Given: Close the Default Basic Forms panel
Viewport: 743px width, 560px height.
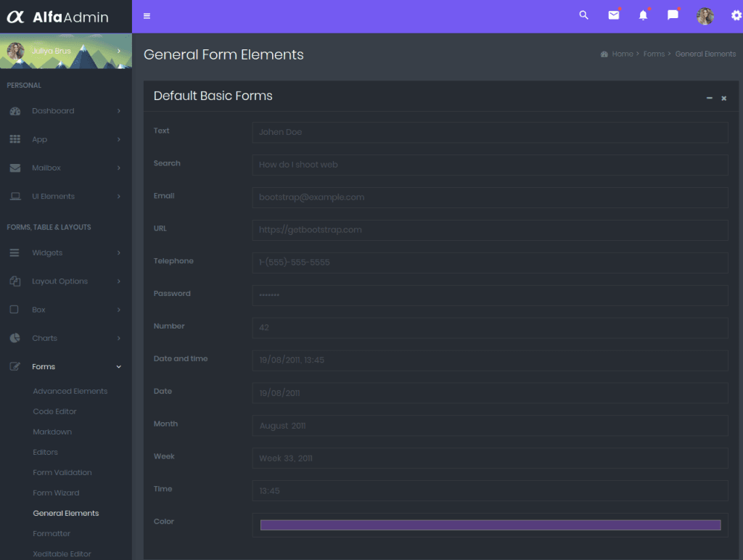Looking at the screenshot, I should 723,98.
